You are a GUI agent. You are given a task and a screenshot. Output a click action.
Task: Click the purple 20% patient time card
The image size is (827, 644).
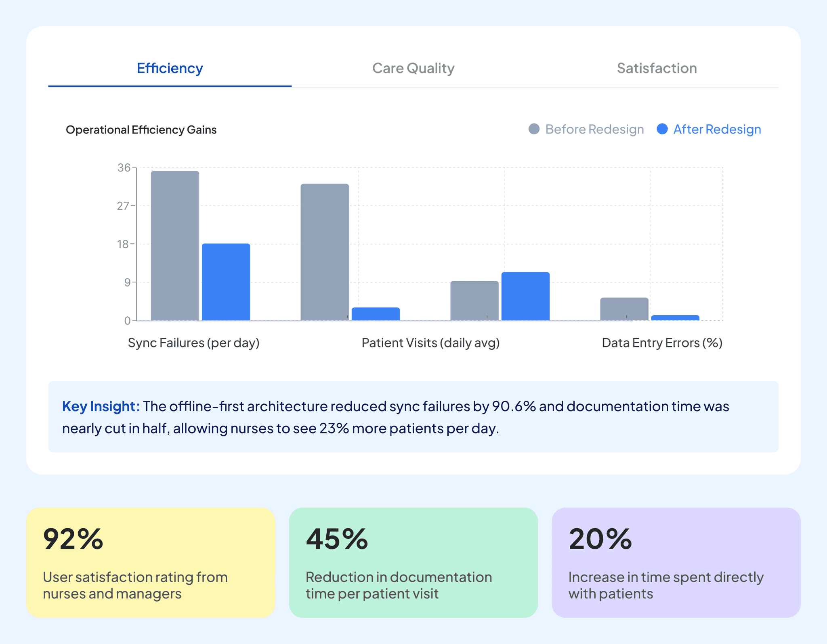point(676,562)
